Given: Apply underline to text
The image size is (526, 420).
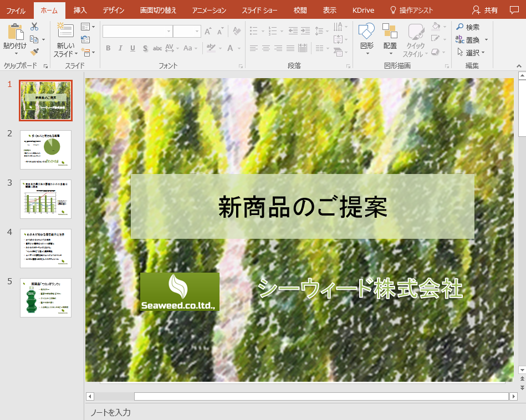Looking at the screenshot, I should tap(132, 48).
